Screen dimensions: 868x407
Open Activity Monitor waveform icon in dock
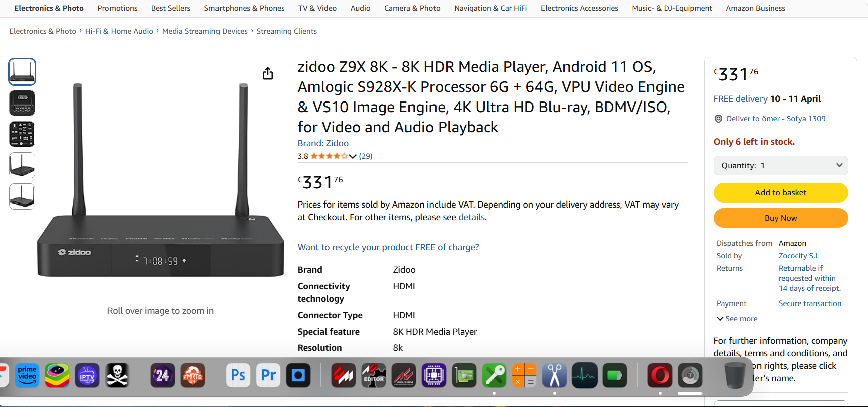pyautogui.click(x=585, y=375)
